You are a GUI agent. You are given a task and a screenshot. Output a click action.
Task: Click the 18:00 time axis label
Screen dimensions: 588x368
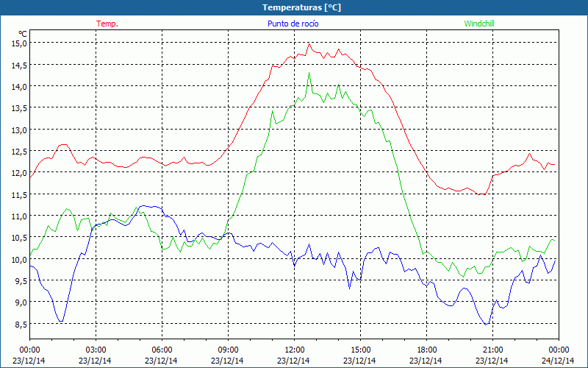426,350
